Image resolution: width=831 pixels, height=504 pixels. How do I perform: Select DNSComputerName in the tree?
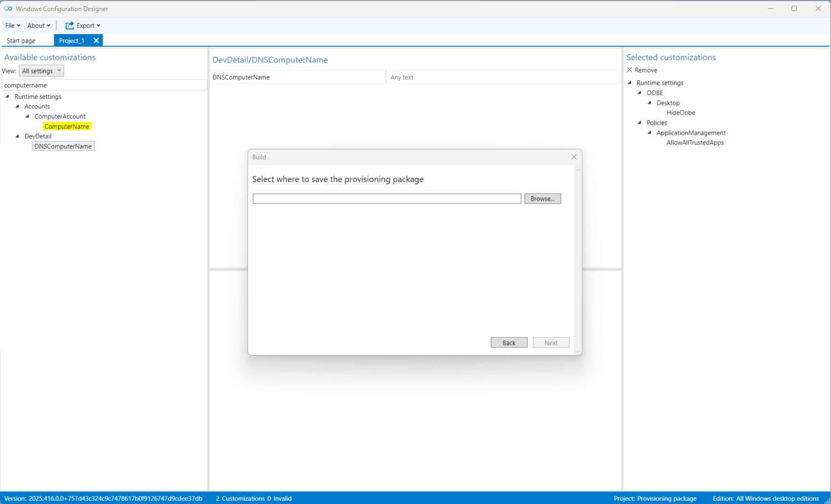[x=63, y=146]
